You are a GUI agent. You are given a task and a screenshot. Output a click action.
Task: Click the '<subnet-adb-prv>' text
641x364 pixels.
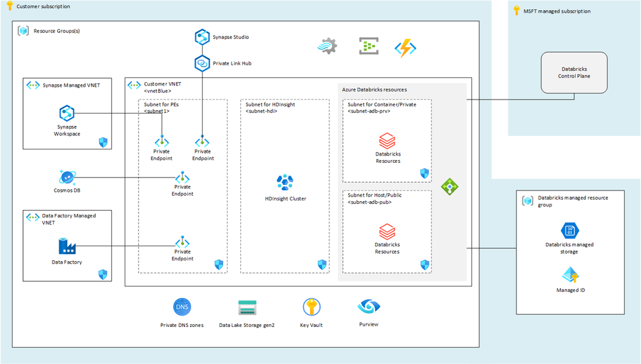369,111
